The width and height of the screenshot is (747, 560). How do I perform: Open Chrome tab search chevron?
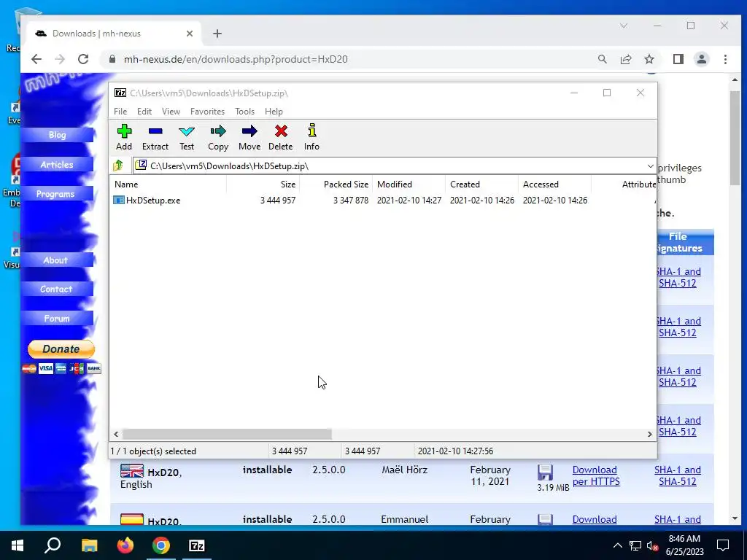point(624,26)
